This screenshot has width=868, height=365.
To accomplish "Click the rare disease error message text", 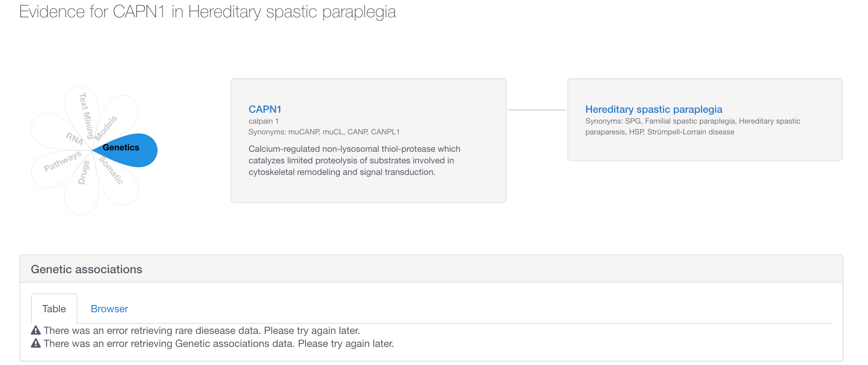I will tap(201, 330).
